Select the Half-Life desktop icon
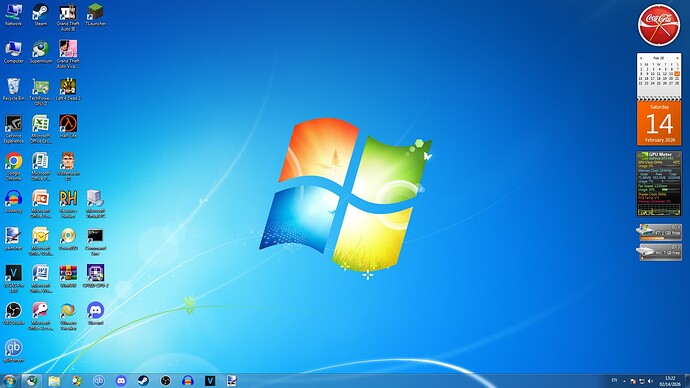Viewport: 690px width, 388px height. click(x=68, y=127)
